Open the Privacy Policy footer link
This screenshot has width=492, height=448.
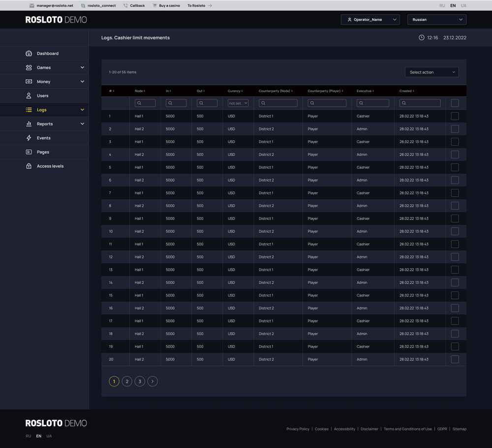(298, 429)
